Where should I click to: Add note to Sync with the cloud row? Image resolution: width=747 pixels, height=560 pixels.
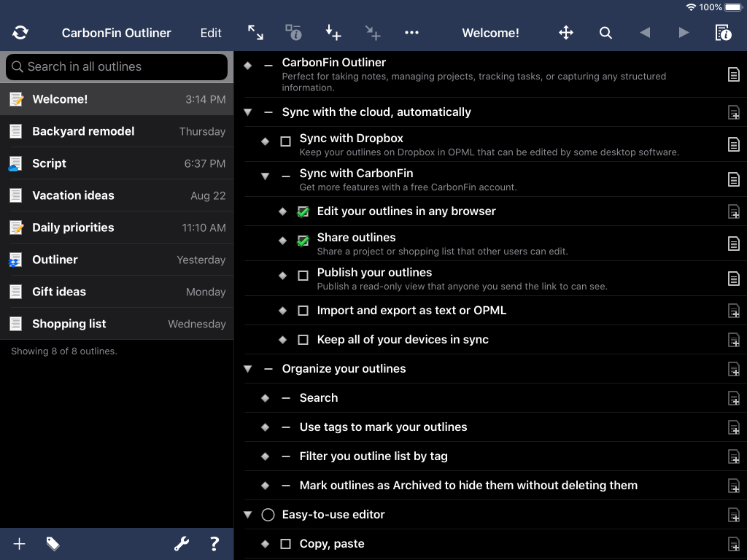(x=734, y=112)
